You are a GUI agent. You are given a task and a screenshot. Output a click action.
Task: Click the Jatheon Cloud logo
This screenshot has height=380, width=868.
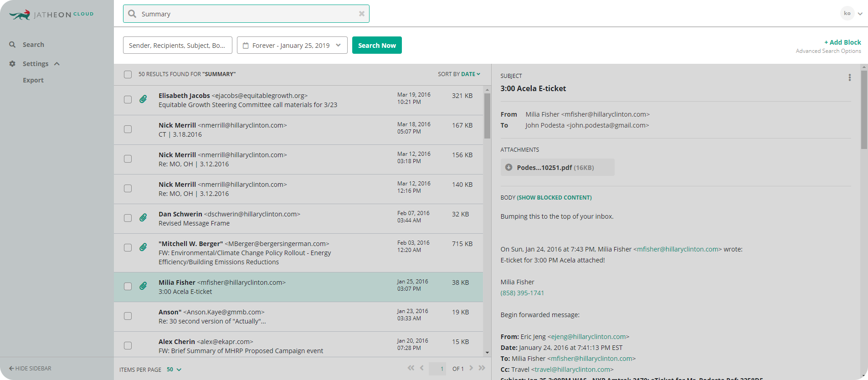coord(51,15)
